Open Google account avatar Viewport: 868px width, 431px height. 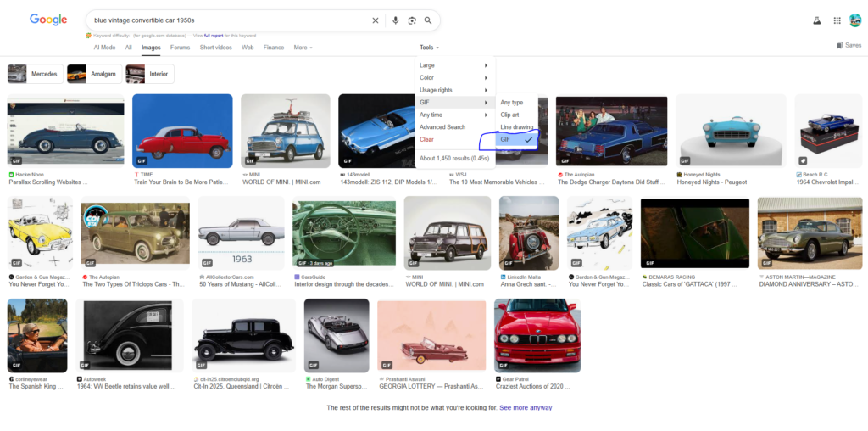pos(854,20)
